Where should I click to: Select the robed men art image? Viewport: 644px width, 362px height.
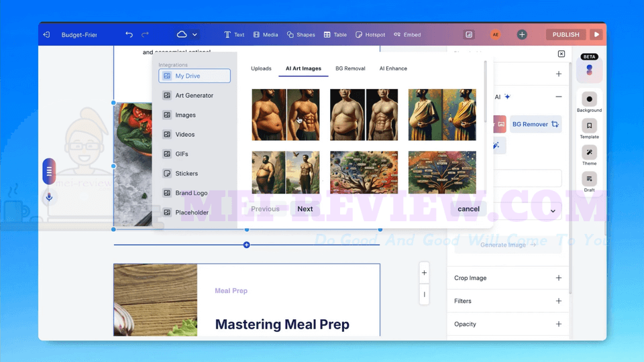pyautogui.click(x=442, y=115)
